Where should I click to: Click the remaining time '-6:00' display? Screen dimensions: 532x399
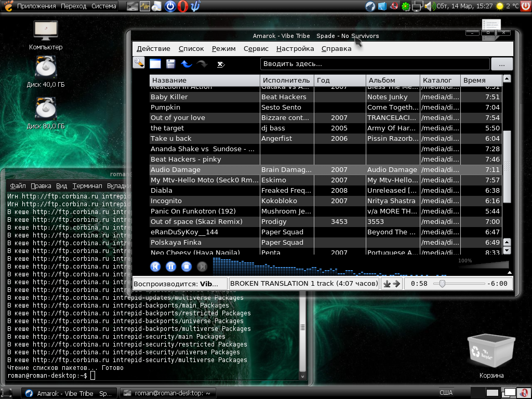click(x=497, y=284)
